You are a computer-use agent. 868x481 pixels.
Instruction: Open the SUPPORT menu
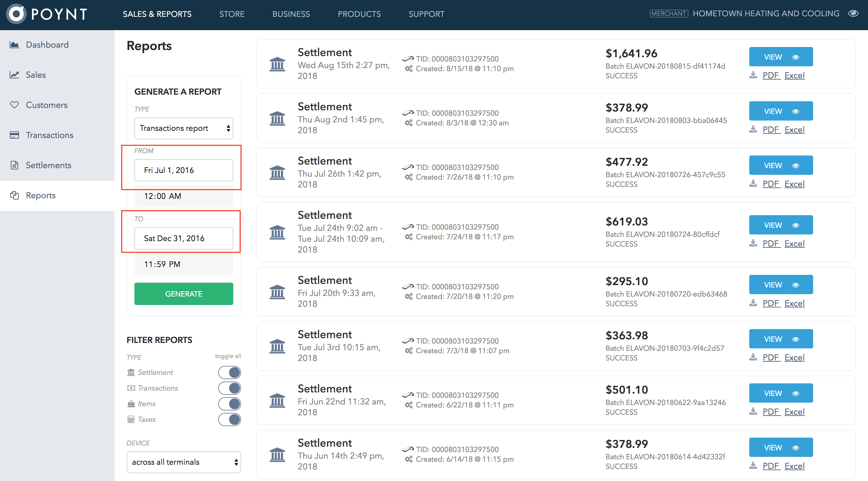[426, 14]
